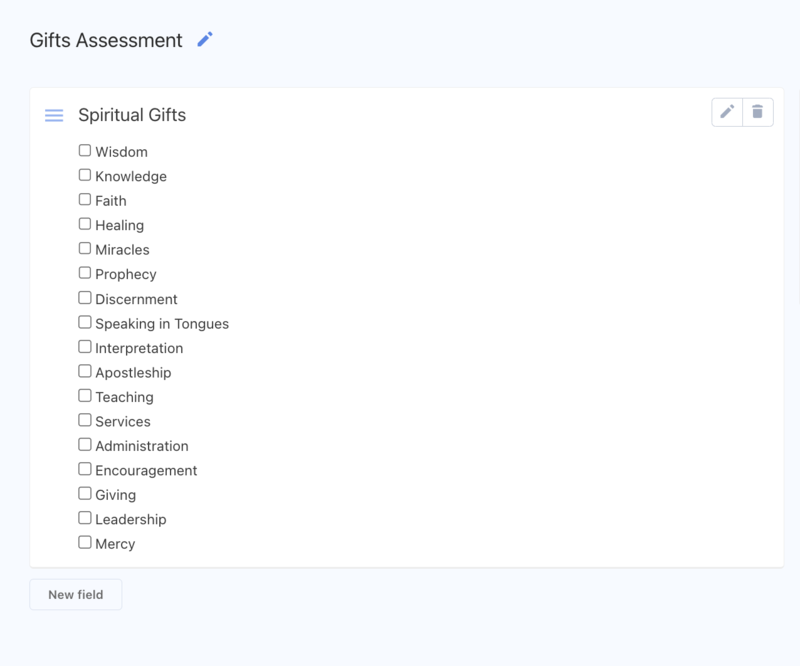
Task: Click the trash icon to delete Spiritual Gifts
Action: [758, 112]
